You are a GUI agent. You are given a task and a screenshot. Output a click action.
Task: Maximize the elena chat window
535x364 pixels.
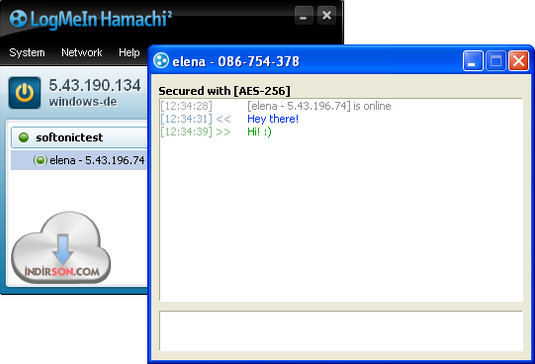click(x=496, y=61)
